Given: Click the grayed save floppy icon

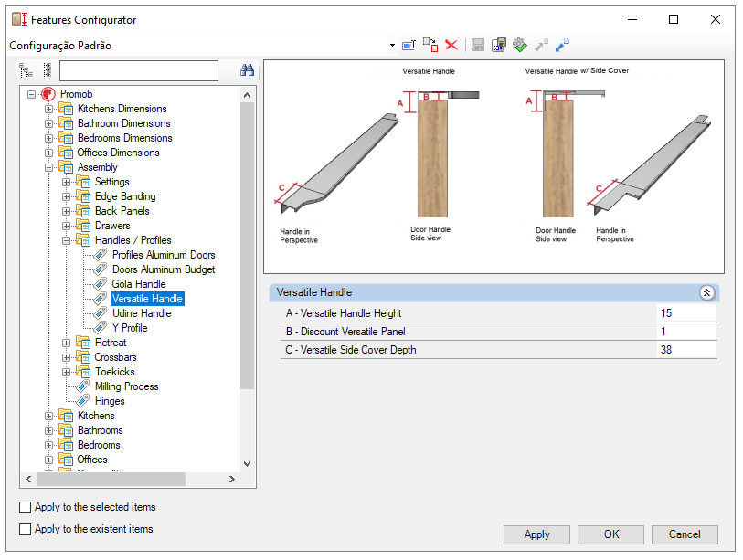Looking at the screenshot, I should coord(478,45).
